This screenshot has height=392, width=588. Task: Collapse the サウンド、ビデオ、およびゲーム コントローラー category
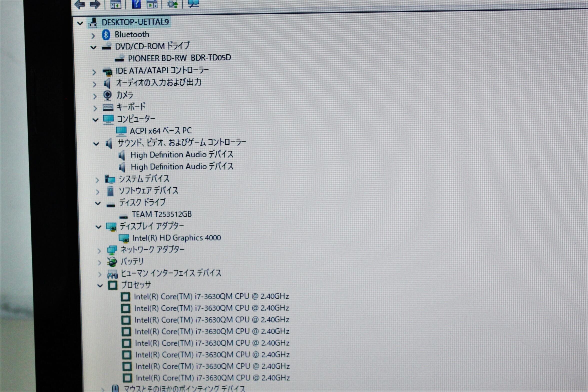click(96, 144)
